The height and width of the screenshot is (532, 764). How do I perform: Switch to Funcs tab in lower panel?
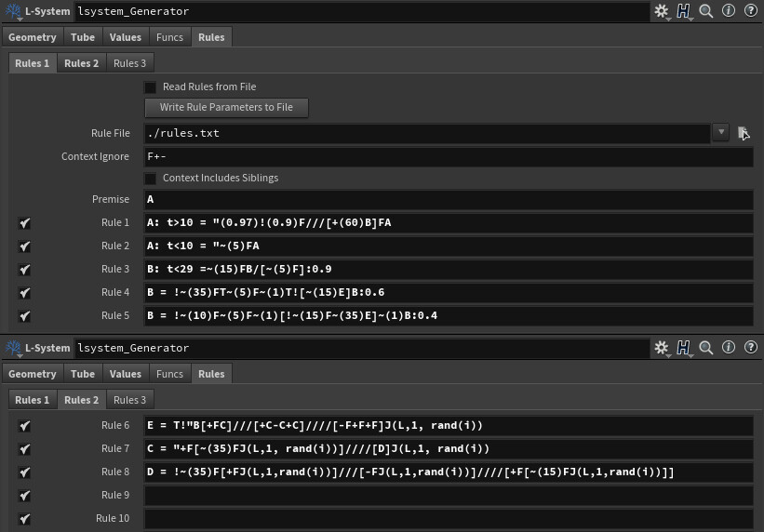tap(169, 374)
